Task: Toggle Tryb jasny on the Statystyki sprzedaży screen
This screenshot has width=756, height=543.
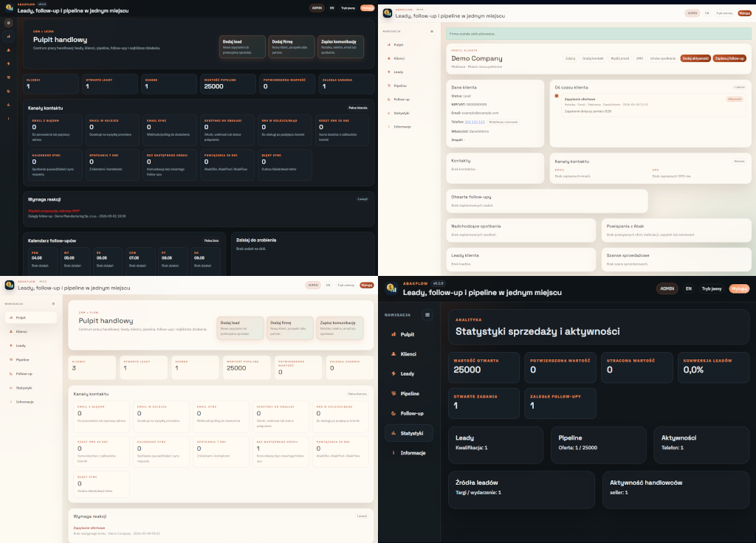Action: click(712, 288)
